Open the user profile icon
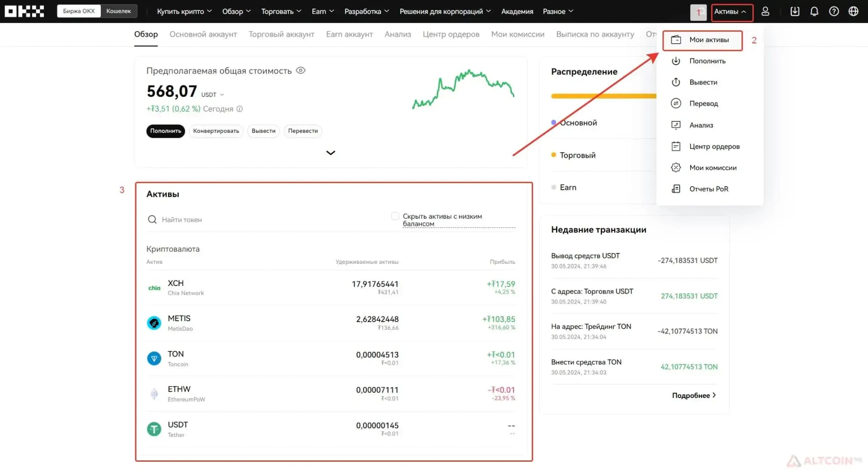 (765, 11)
